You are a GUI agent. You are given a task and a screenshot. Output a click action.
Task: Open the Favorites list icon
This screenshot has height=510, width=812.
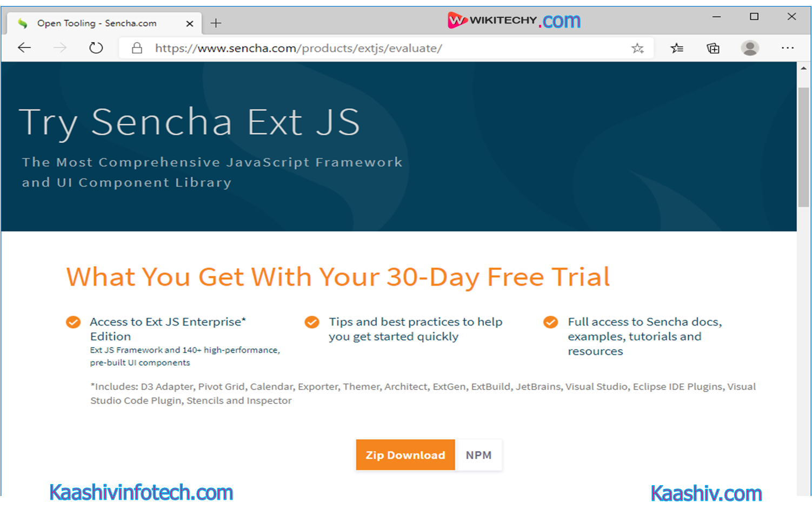tap(677, 48)
